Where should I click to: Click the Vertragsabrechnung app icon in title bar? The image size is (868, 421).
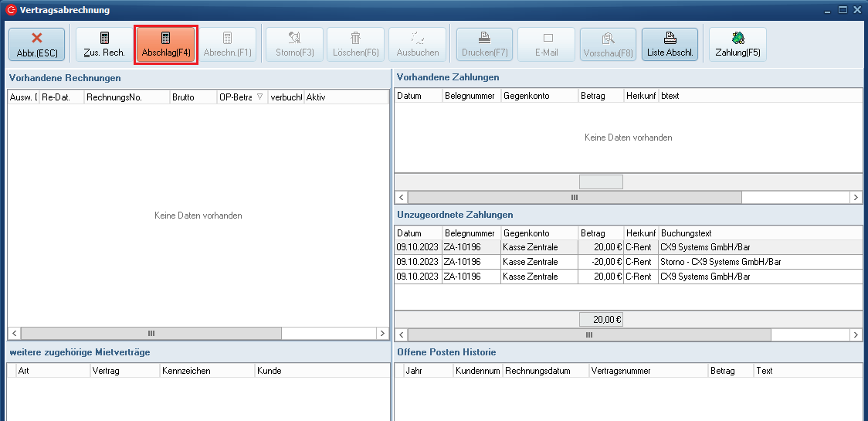point(11,10)
